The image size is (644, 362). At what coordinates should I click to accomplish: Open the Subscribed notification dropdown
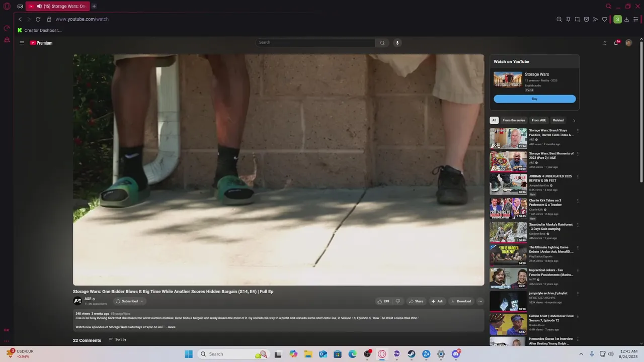pyautogui.click(x=129, y=301)
